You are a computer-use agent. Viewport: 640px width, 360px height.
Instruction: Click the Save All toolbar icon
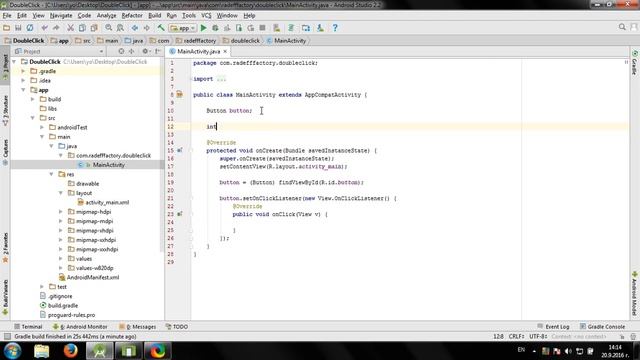pyautogui.click(x=18, y=28)
